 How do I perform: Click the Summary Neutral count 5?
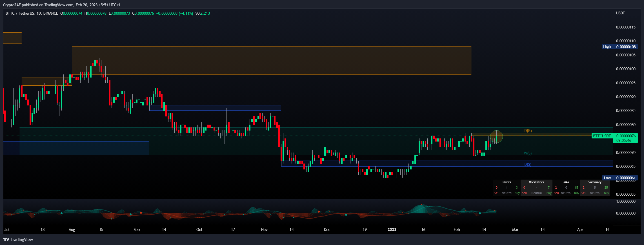pyautogui.click(x=595, y=187)
